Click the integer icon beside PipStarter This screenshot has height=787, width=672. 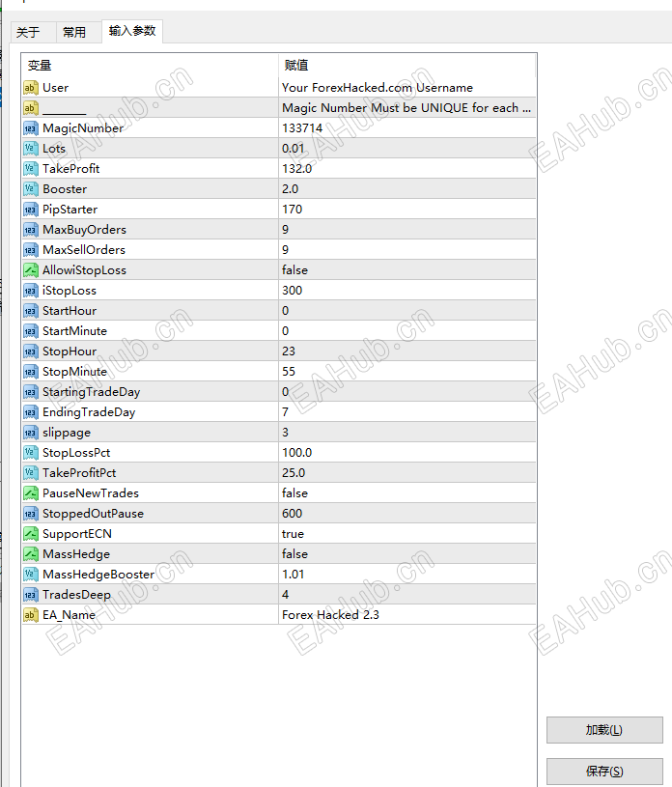click(31, 210)
